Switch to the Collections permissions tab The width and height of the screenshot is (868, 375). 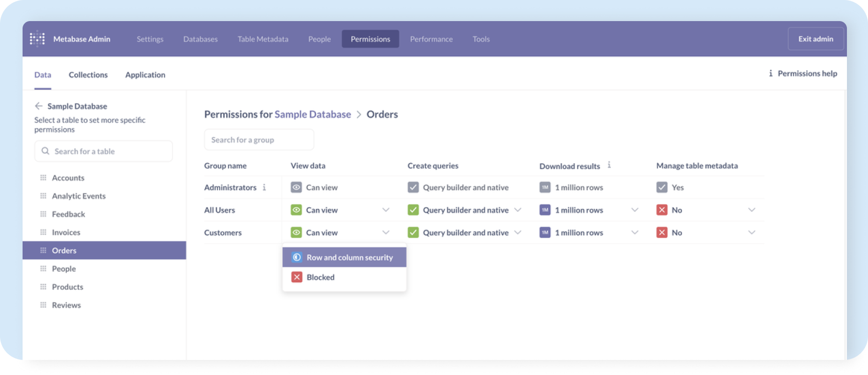(88, 75)
